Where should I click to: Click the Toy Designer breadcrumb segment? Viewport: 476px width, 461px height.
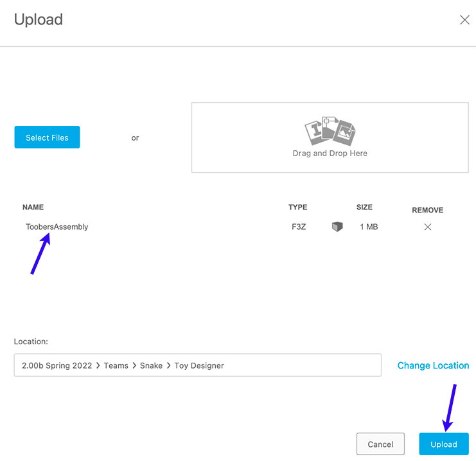pos(200,365)
